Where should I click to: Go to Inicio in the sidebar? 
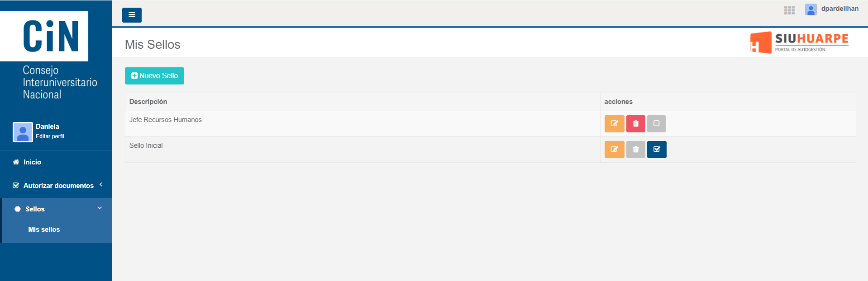[32, 162]
